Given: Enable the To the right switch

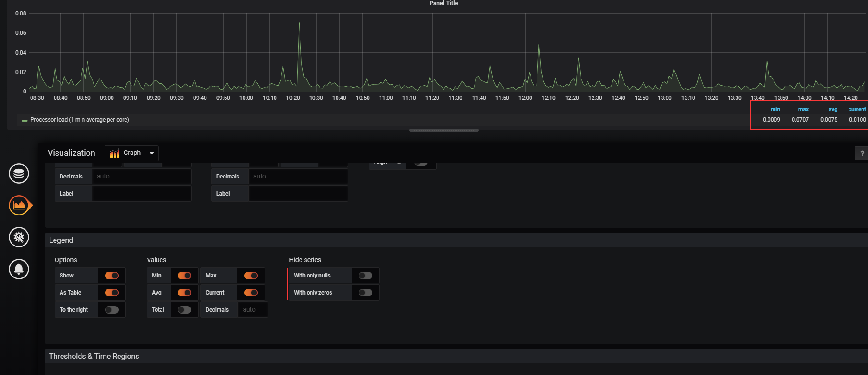Looking at the screenshot, I should [x=112, y=310].
